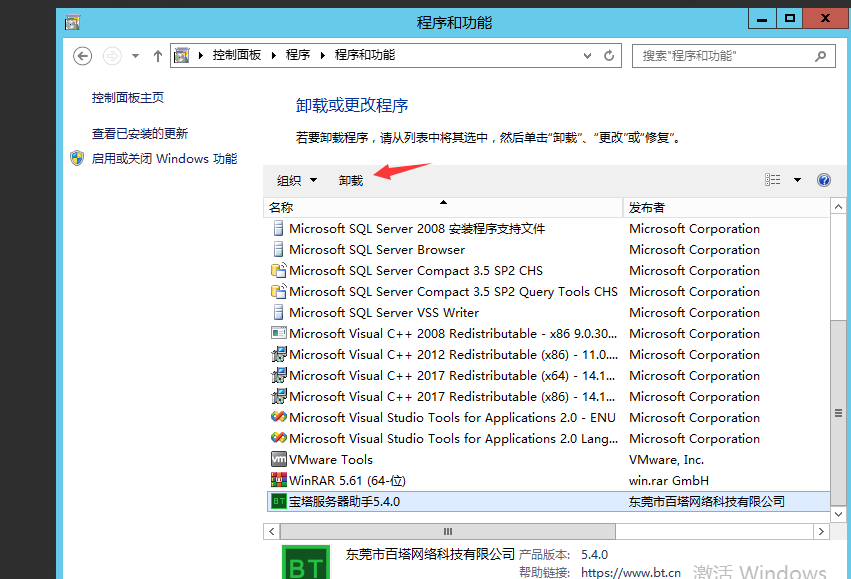Viewport: 851px width, 579px height.
Task: Select 程序和功能 in the address breadcrumb
Action: (x=365, y=55)
